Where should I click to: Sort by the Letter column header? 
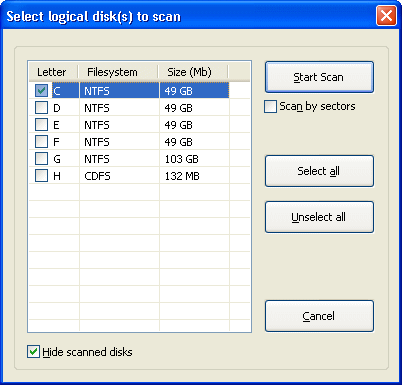pyautogui.click(x=53, y=72)
